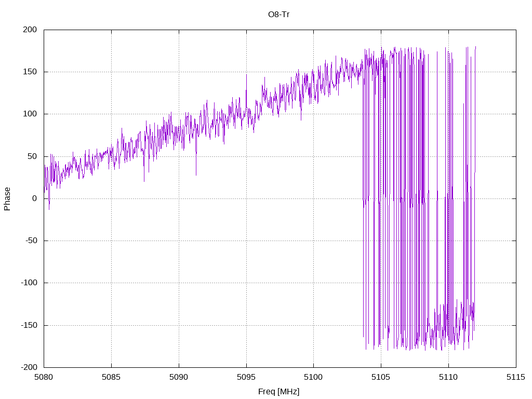Click the y-axis tick label -150
The image size is (532, 399).
(x=29, y=325)
